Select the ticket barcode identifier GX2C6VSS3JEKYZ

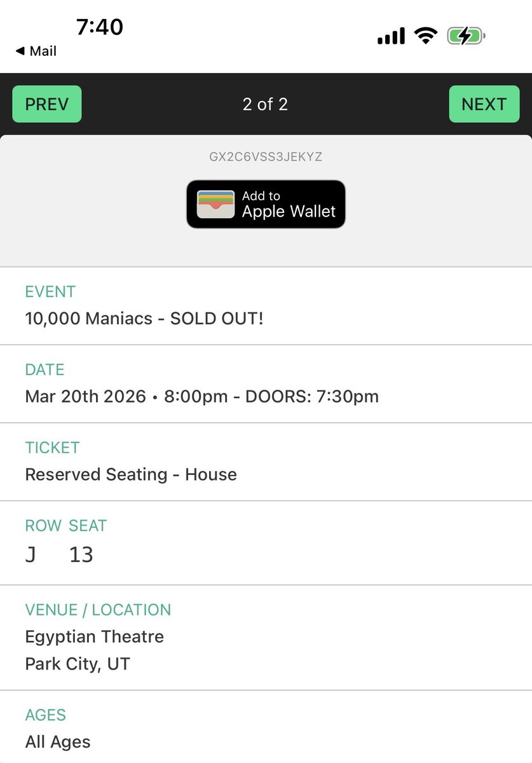[265, 156]
